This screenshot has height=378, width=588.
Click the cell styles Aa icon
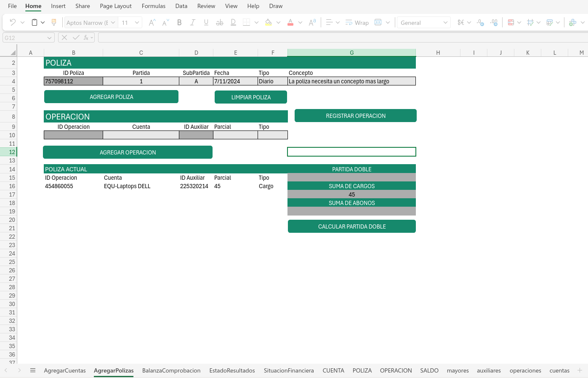tap(312, 22)
